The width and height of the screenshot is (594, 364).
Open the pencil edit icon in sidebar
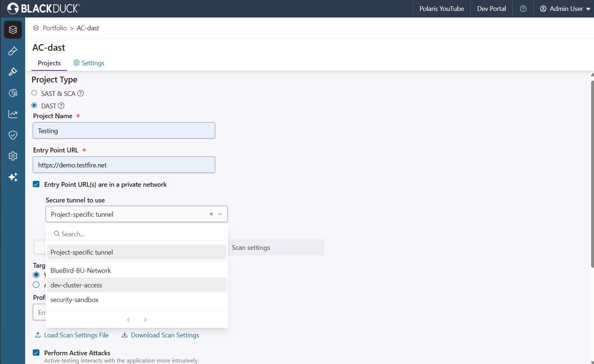coord(13,51)
